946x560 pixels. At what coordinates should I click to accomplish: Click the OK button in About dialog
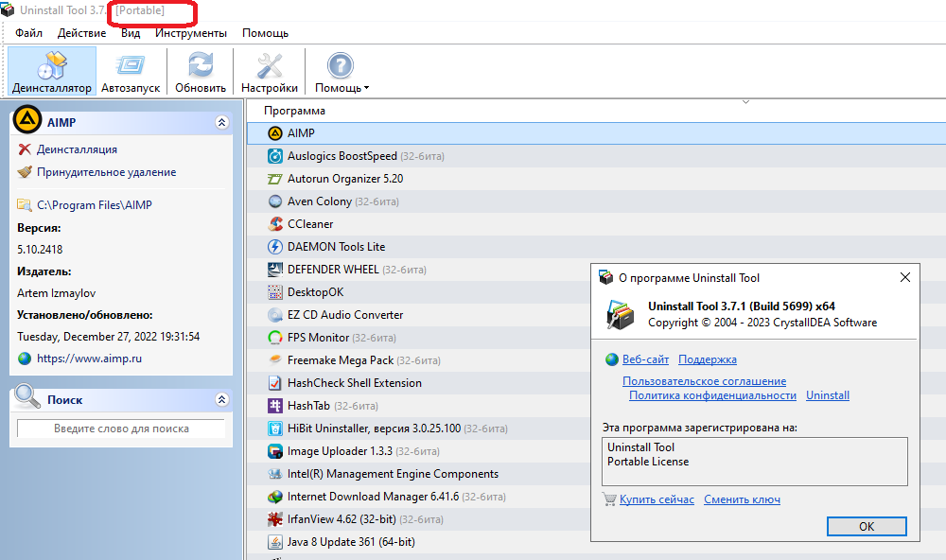click(x=867, y=526)
